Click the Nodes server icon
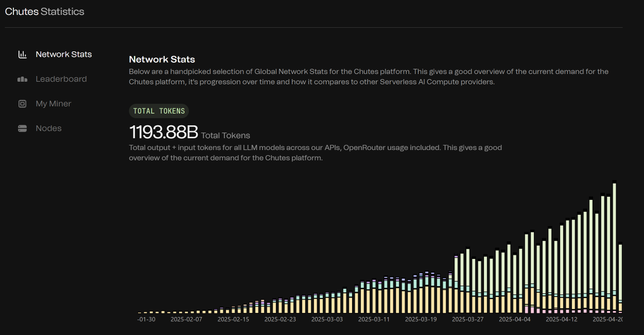This screenshot has width=644, height=335. 23,129
